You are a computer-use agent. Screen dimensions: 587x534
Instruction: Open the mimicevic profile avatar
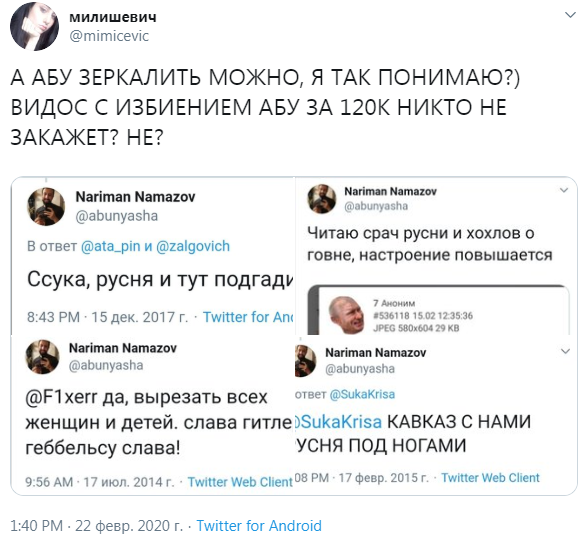tap(34, 27)
